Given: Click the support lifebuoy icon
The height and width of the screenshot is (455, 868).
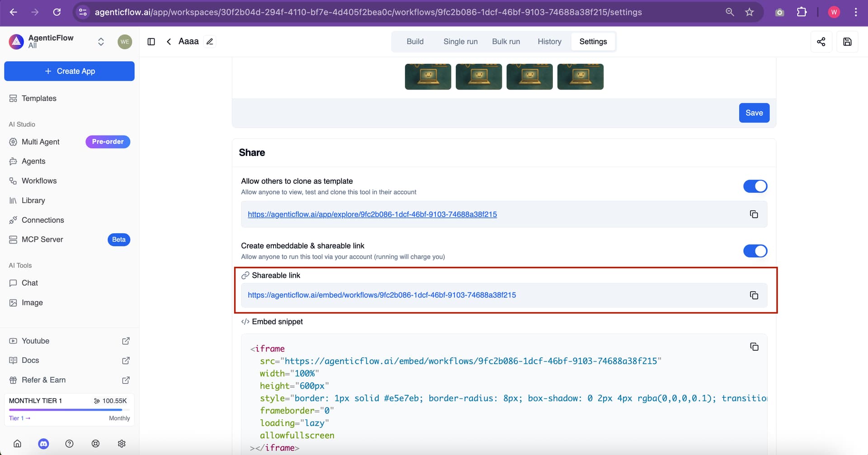Looking at the screenshot, I should click(95, 444).
